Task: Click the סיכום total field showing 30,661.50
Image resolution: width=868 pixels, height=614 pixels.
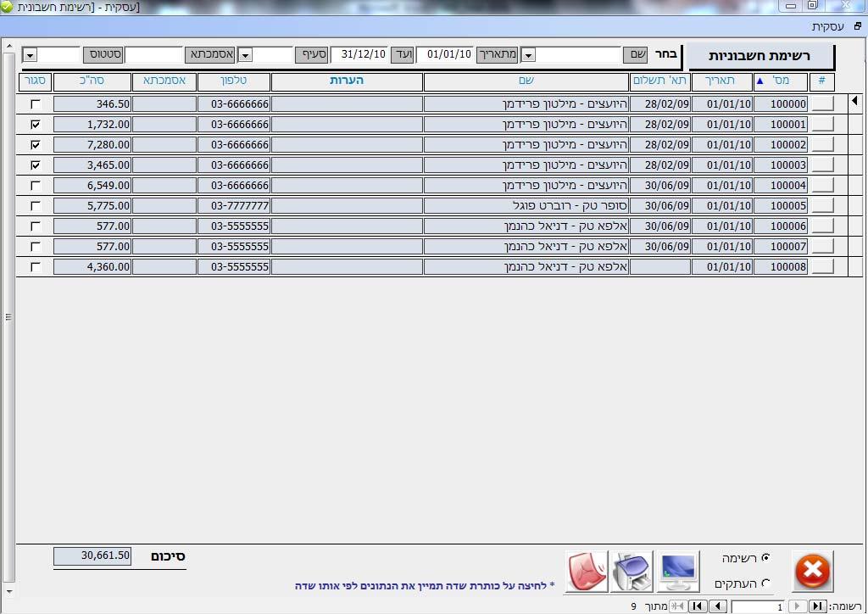Action: coord(92,555)
